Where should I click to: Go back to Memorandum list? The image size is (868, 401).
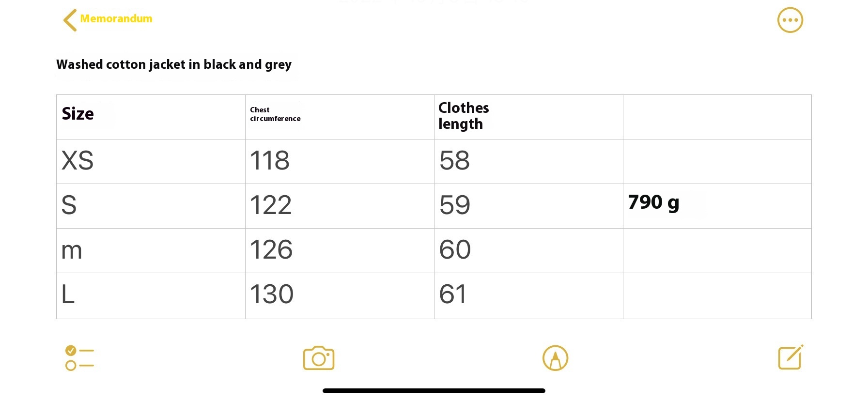116,19
